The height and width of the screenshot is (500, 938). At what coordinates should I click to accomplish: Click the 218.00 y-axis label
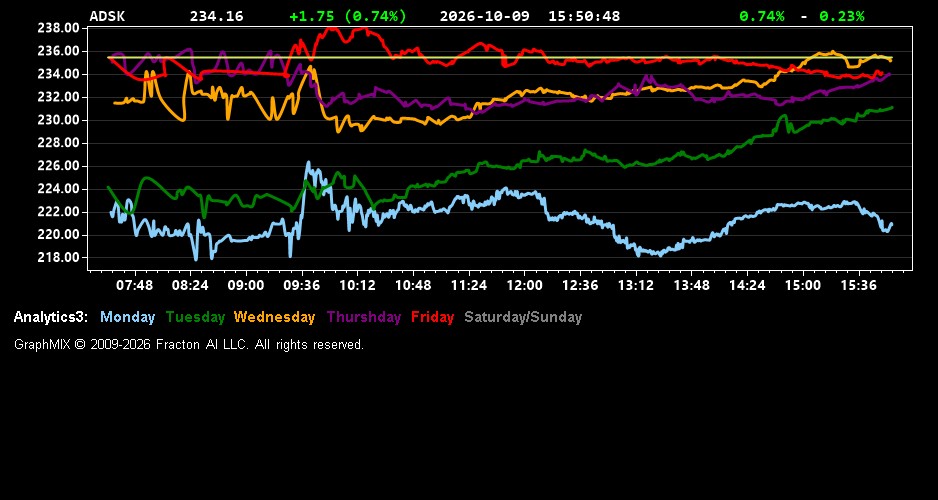58,258
